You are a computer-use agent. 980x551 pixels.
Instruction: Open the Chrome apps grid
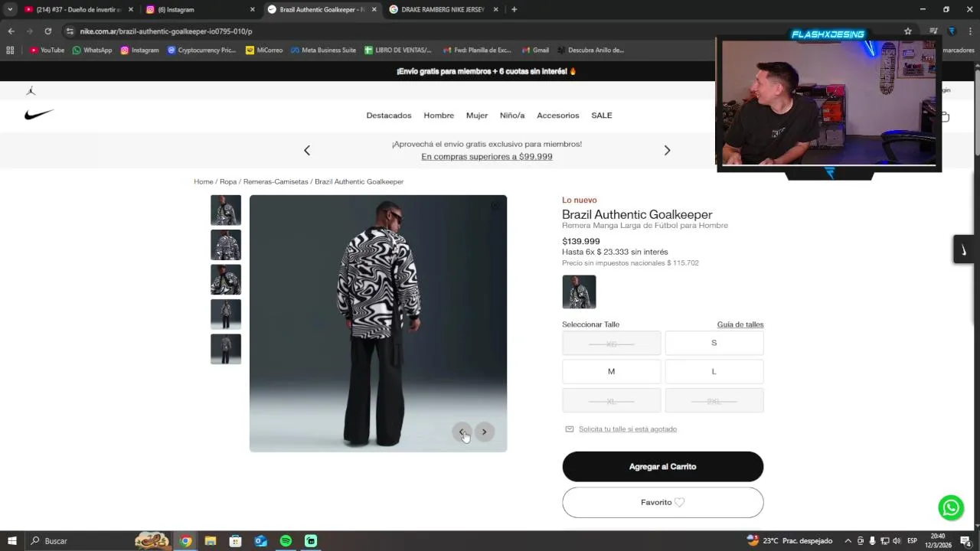pos(10,51)
